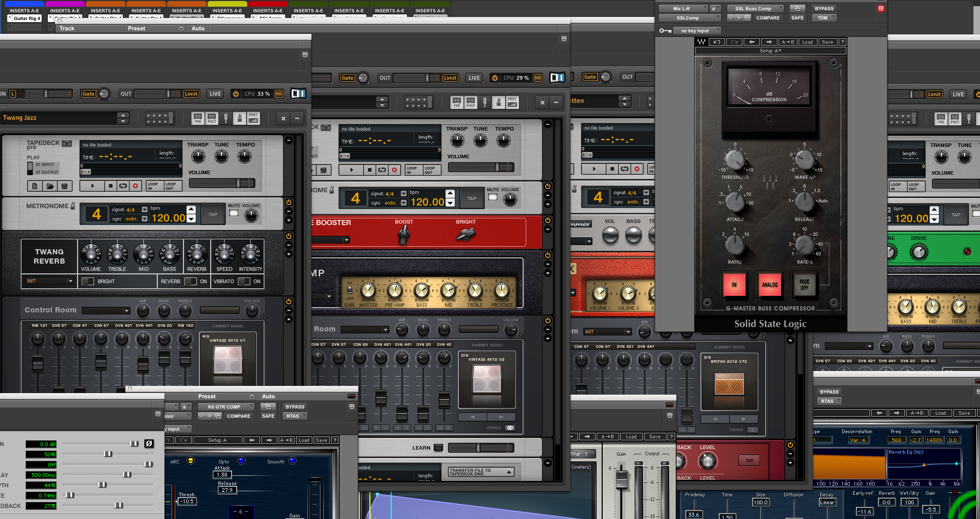Click NI logo next to CPU 33 %

[x=299, y=94]
